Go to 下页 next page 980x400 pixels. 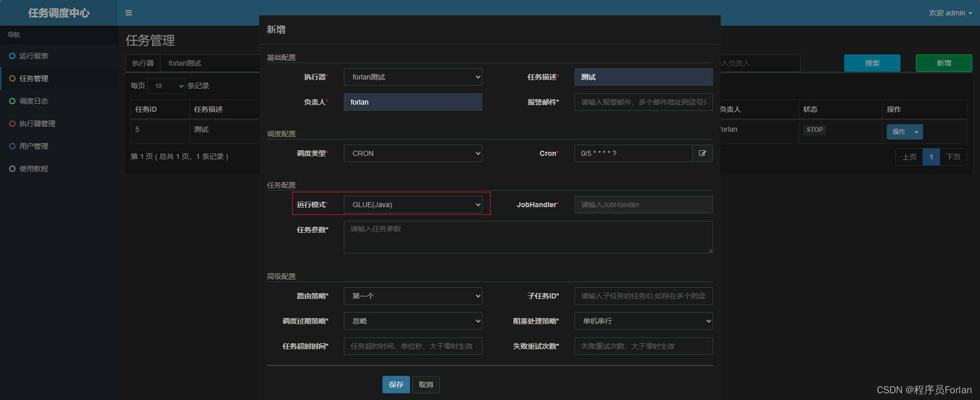[953, 157]
